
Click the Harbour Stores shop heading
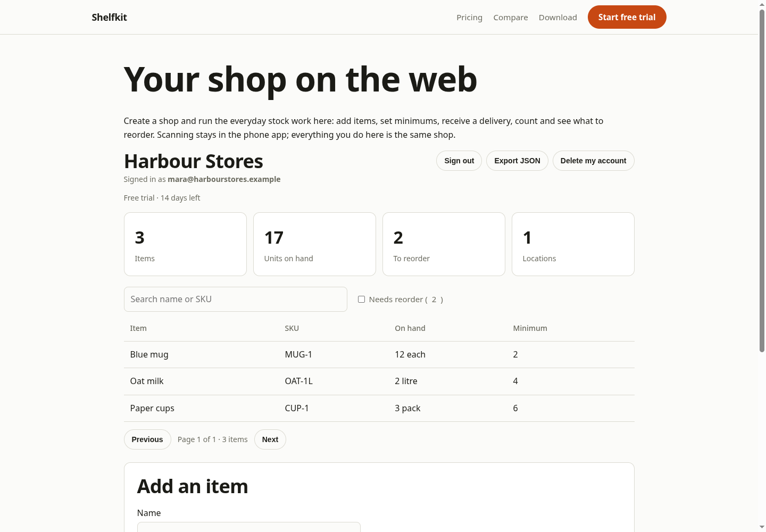pos(194,161)
